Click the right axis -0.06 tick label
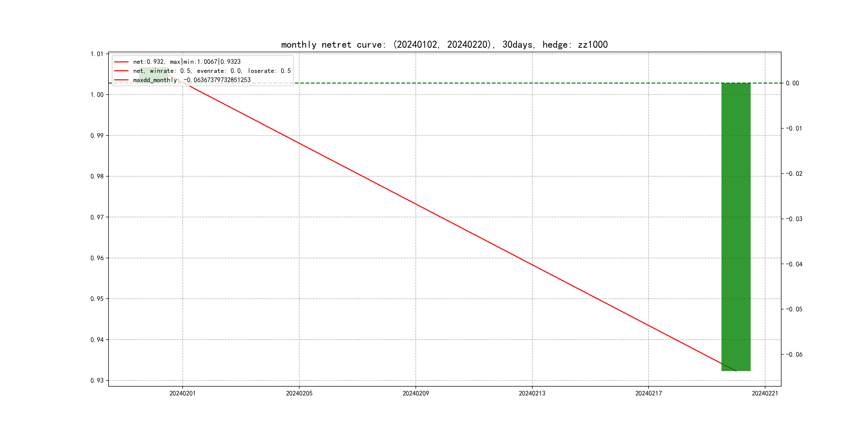 [794, 354]
